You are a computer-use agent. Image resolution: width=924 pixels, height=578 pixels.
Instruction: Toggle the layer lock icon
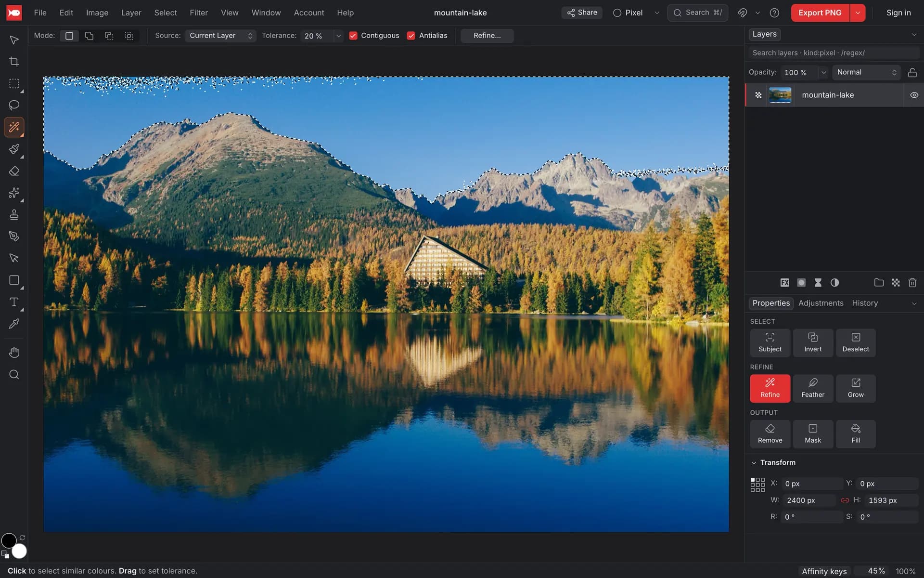(x=912, y=72)
